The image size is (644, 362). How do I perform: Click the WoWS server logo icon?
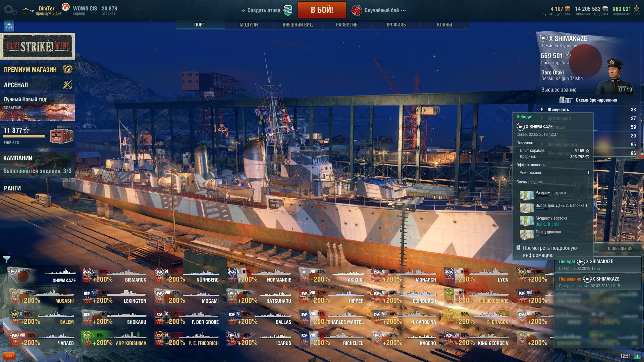(x=66, y=7)
